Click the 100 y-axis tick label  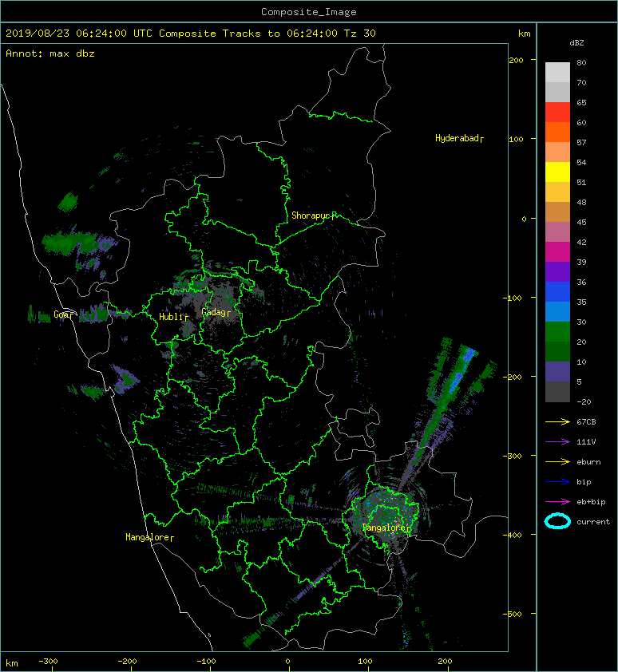click(516, 140)
